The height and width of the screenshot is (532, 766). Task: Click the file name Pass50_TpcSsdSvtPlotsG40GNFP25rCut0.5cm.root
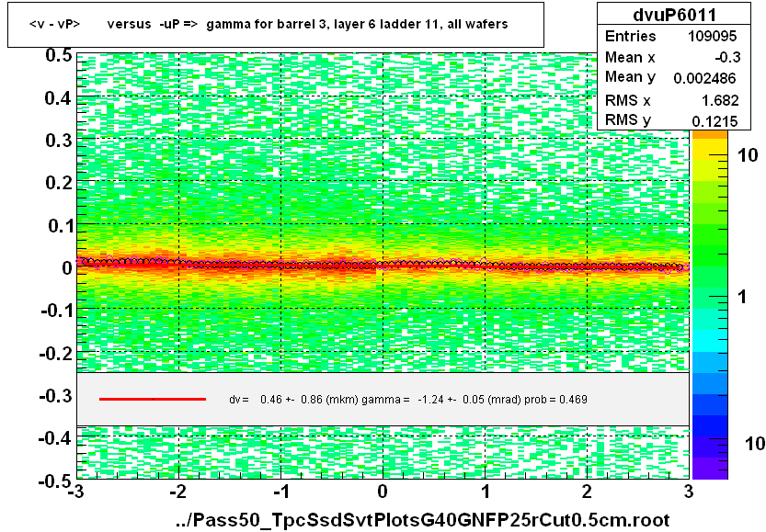423,520
